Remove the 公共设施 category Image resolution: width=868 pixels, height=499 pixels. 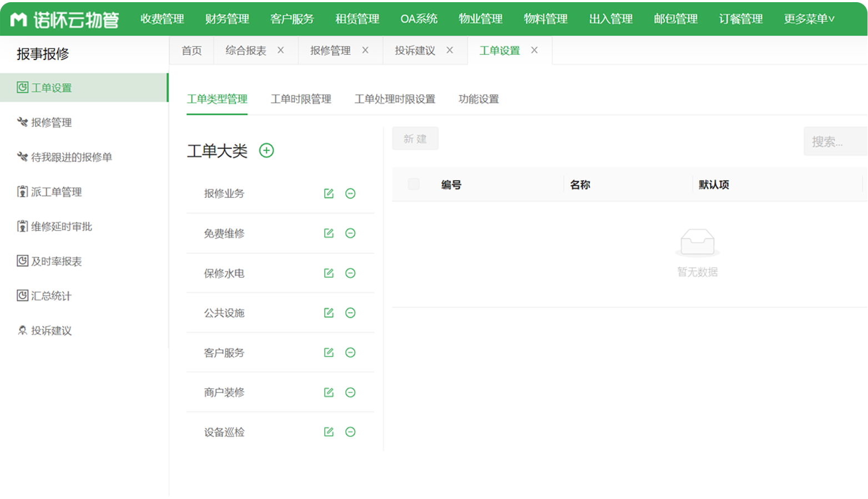350,313
